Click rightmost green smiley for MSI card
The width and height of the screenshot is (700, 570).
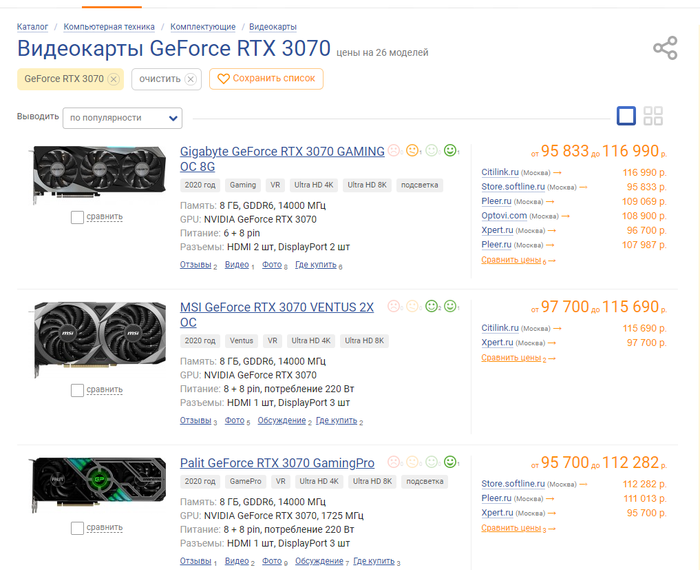click(x=450, y=306)
